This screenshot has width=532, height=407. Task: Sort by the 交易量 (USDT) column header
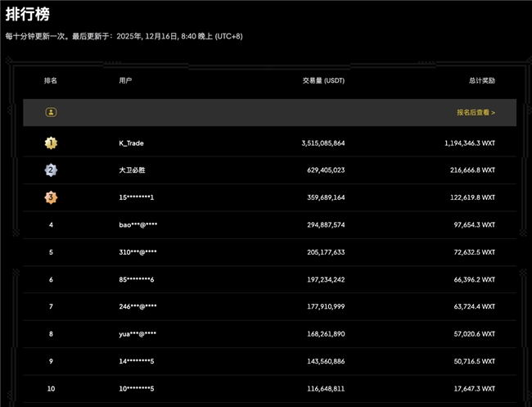[323, 81]
